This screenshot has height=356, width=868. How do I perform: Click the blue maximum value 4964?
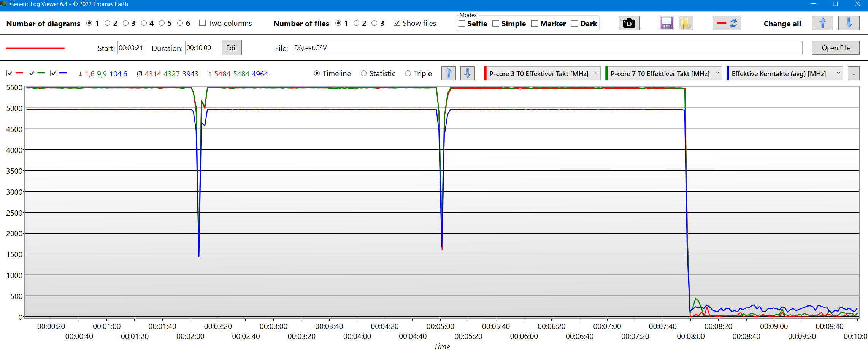(x=260, y=74)
